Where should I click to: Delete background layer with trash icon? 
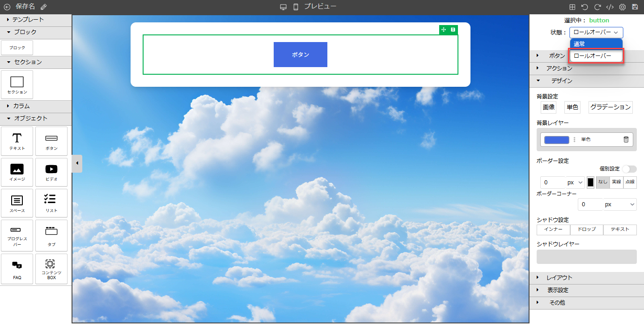tap(626, 140)
